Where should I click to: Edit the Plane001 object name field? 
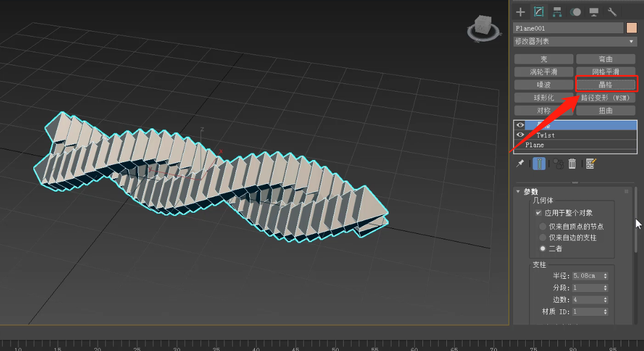(x=568, y=28)
